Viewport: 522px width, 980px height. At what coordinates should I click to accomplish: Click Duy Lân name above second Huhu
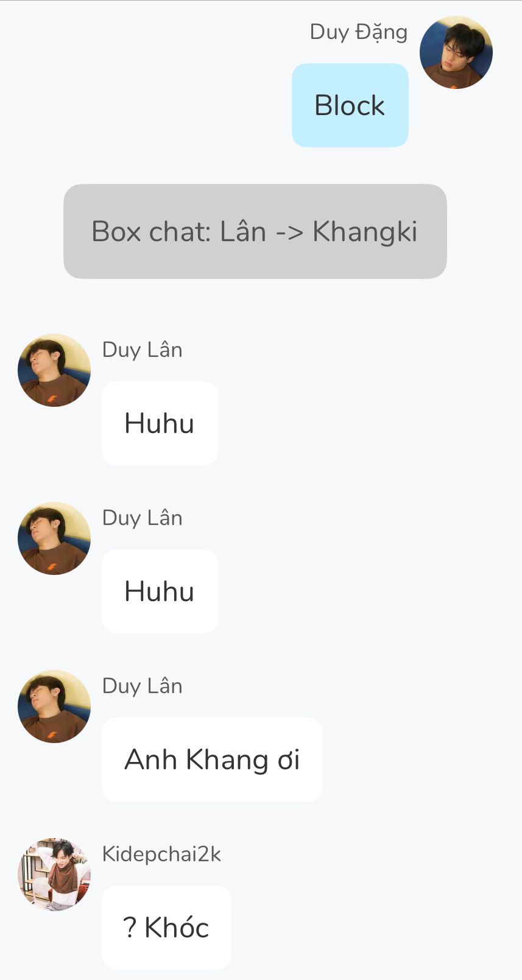click(x=143, y=518)
